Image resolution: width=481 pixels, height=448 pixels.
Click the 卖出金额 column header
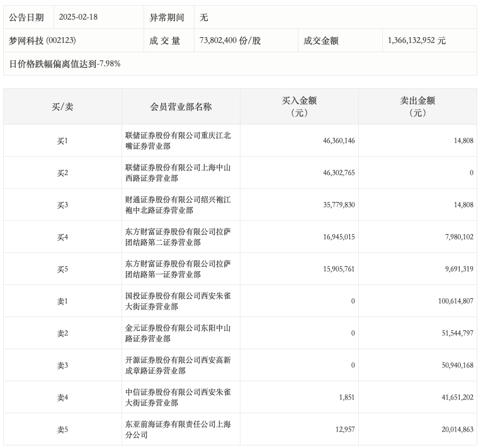(x=417, y=106)
